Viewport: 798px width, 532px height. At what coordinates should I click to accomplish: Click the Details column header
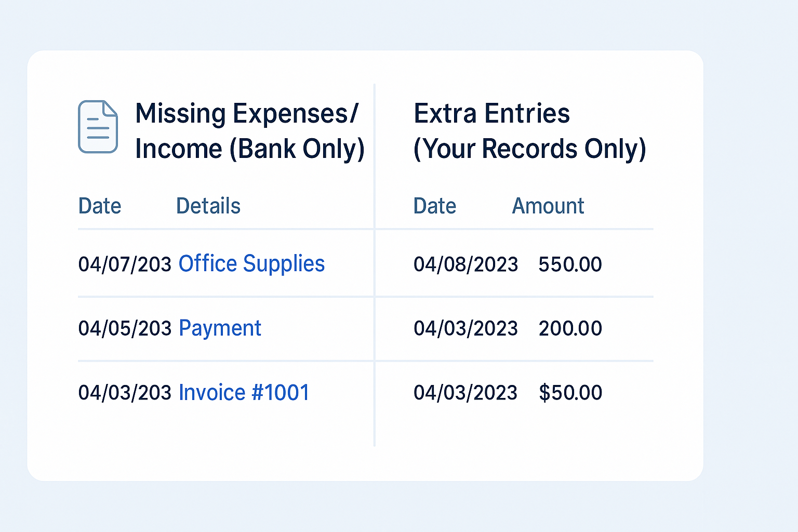point(208,206)
